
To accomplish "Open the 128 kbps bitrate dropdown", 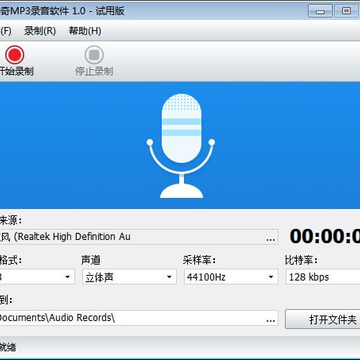I will (323, 277).
